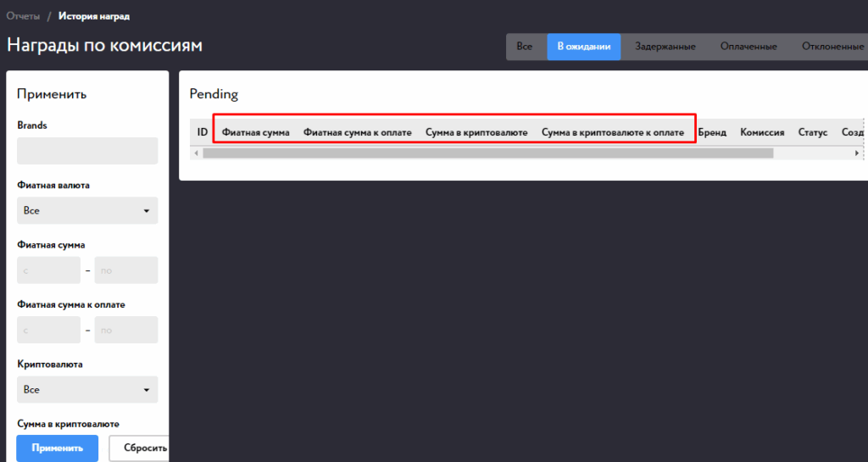The image size is (868, 462).
Task: Open the Фиатная валюта dropdown
Action: pos(87,210)
